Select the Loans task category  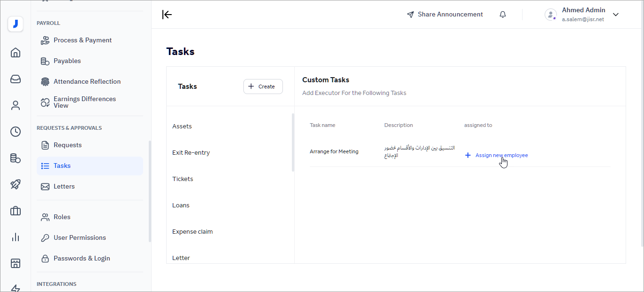(181, 205)
